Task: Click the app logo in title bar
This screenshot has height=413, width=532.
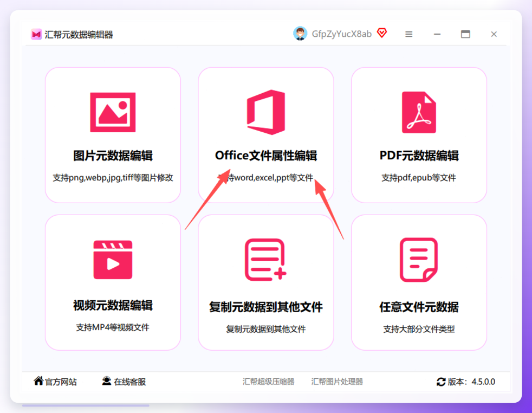Action: click(36, 34)
